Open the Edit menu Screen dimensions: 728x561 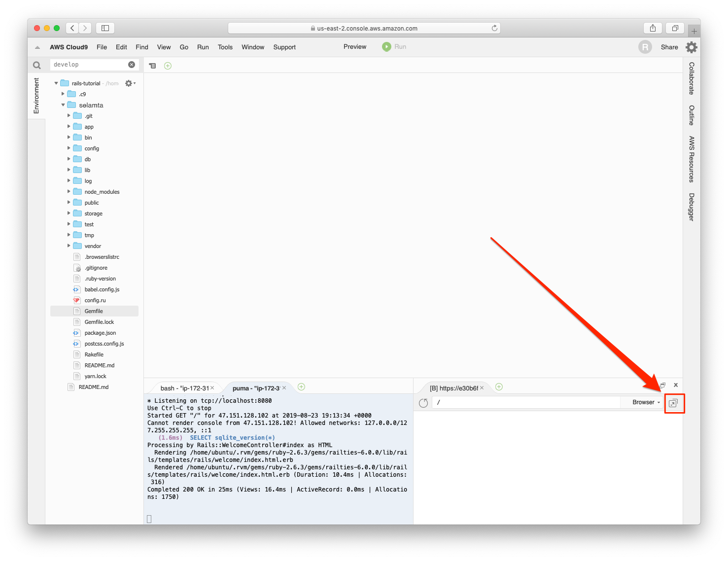click(x=121, y=47)
